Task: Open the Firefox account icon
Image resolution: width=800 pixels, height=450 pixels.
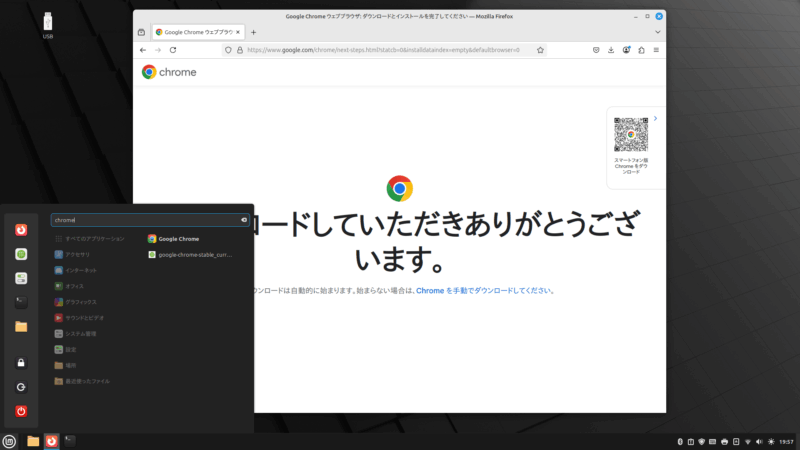Action: point(626,50)
